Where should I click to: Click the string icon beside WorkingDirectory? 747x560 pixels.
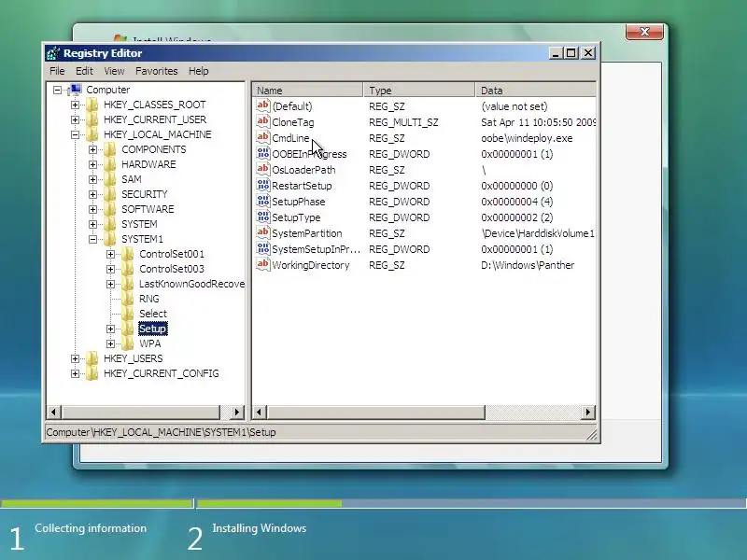[263, 265]
